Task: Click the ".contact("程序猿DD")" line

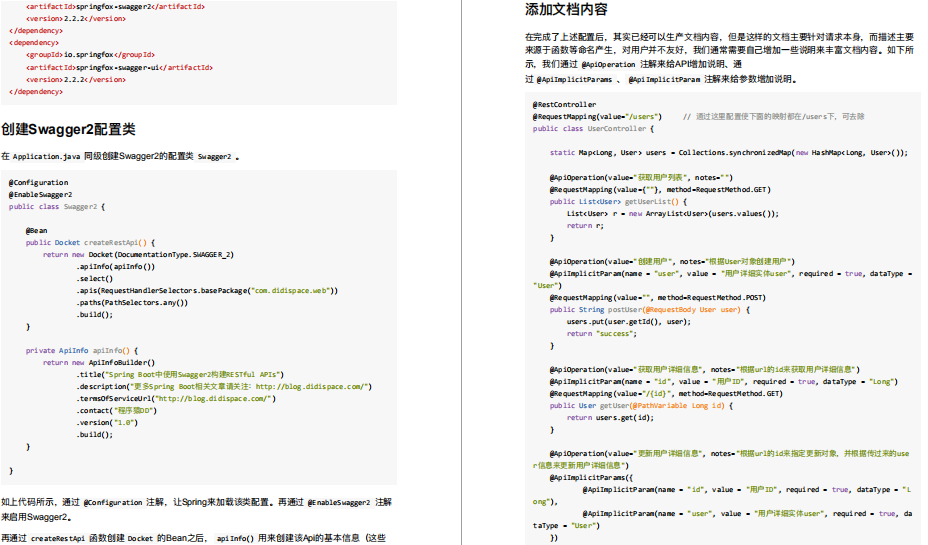Action: pyautogui.click(x=117, y=410)
